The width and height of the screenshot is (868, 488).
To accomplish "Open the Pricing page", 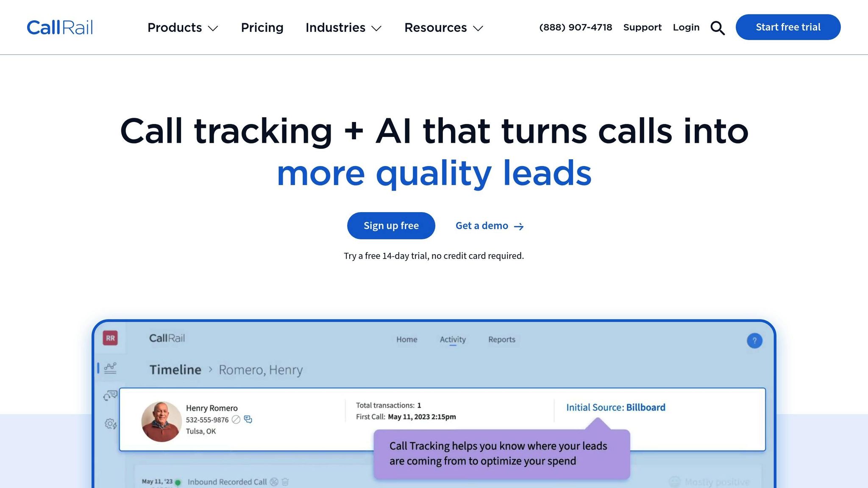I will (x=262, y=28).
